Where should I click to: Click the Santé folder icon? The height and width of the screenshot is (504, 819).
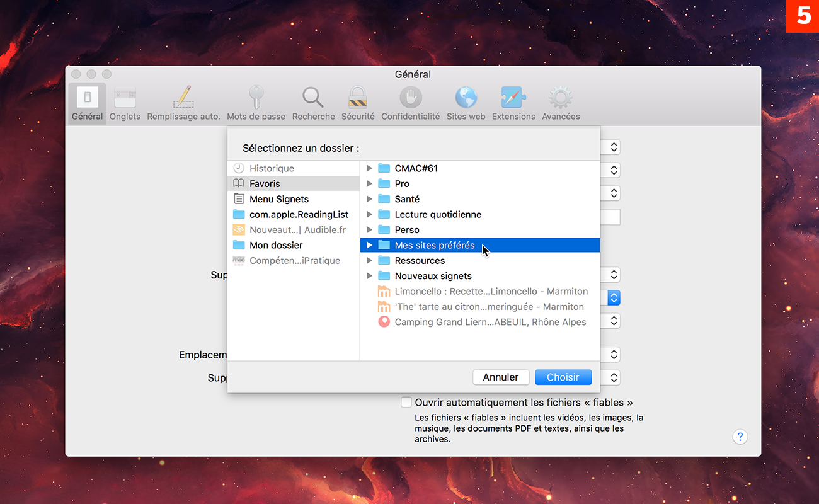(x=384, y=199)
